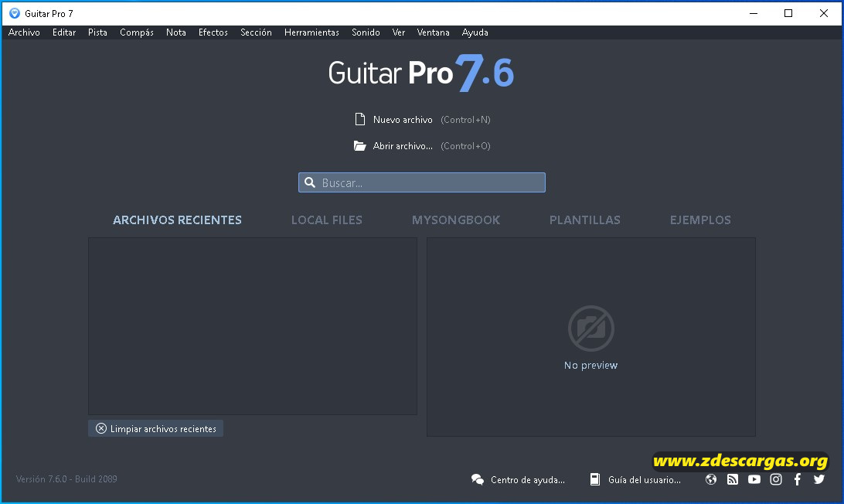Viewport: 844px width, 504px height.
Task: Open the website globe icon
Action: 711,479
